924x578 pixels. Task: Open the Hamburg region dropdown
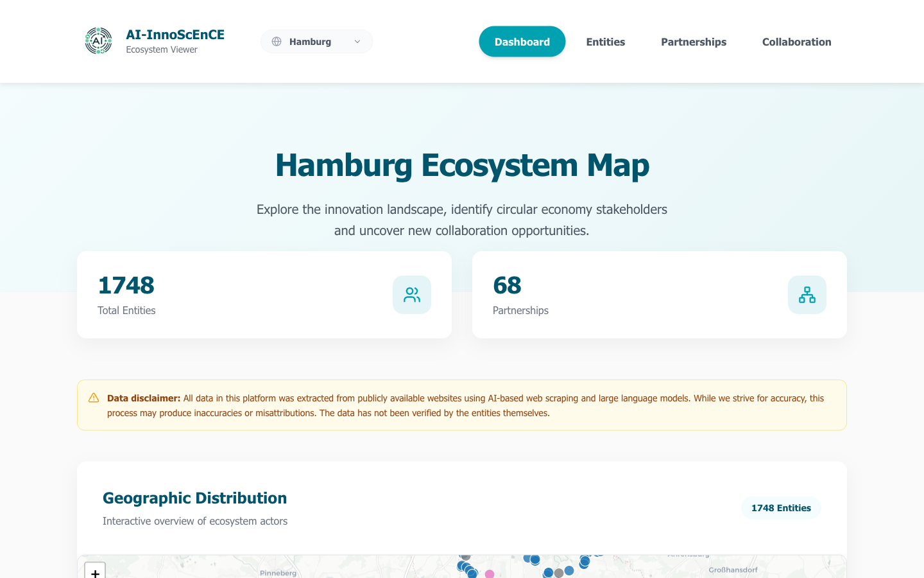click(316, 42)
